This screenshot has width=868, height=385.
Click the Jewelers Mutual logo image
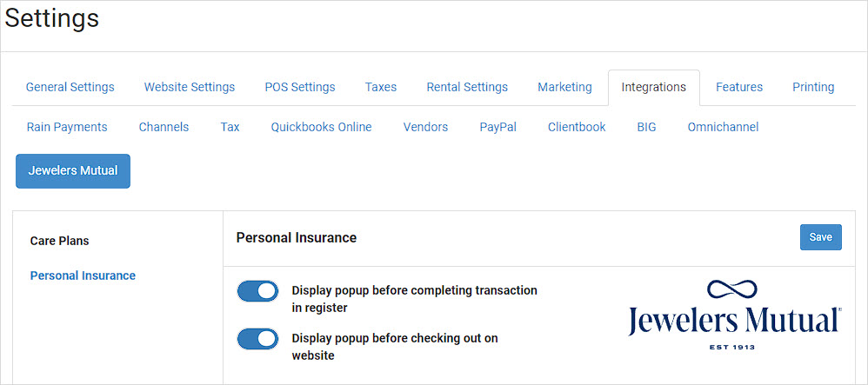click(x=735, y=315)
